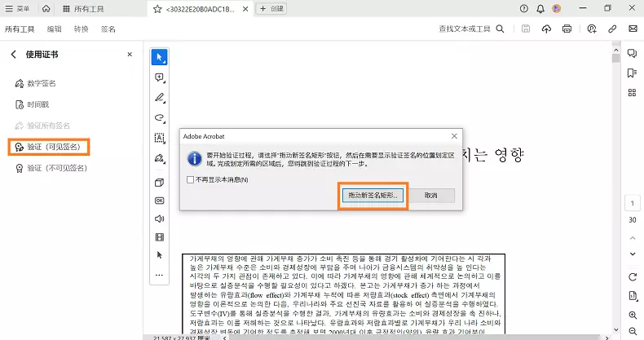
Task: Open the 转换 menu item
Action: click(81, 29)
